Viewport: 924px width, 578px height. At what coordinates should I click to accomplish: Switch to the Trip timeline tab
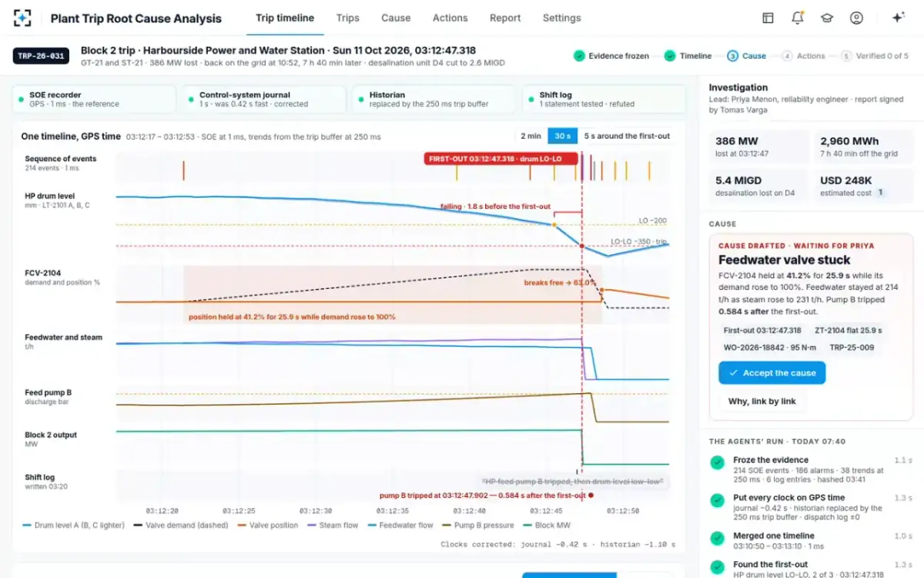[x=285, y=18]
